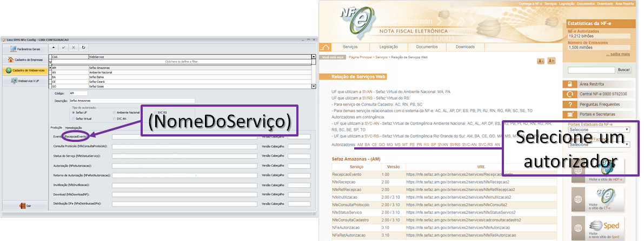Increase font size with A+ button
This screenshot has width=644, height=241.
click(x=551, y=61)
